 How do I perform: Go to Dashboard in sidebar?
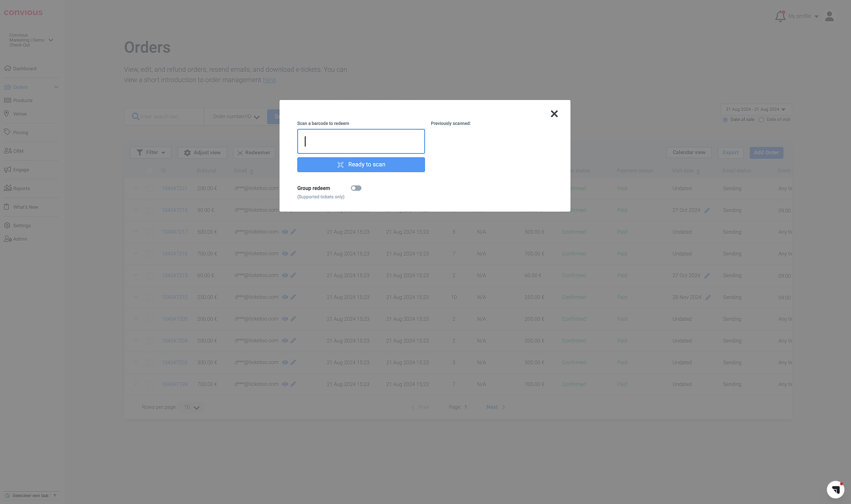tap(25, 68)
